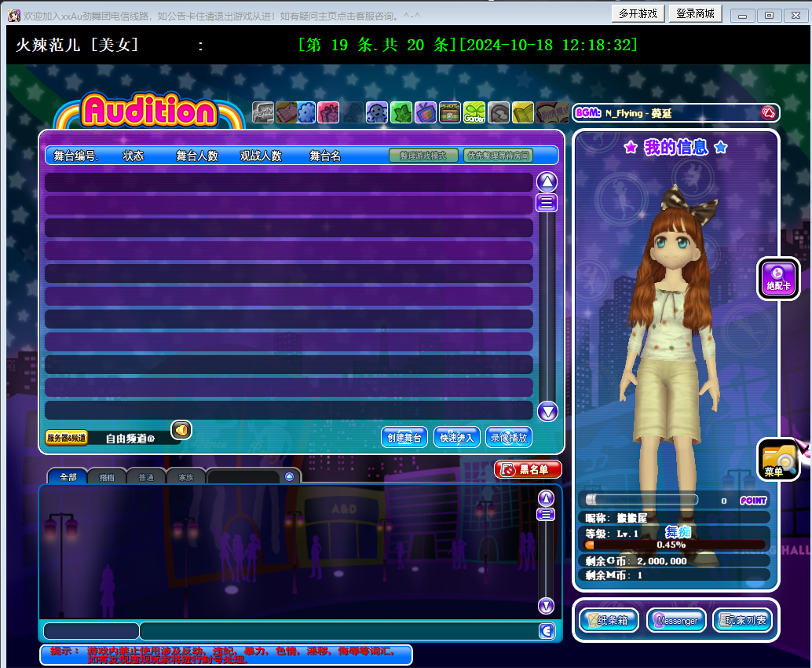Click the 创建舞台 button
This screenshot has width=812, height=668.
pyautogui.click(x=404, y=438)
